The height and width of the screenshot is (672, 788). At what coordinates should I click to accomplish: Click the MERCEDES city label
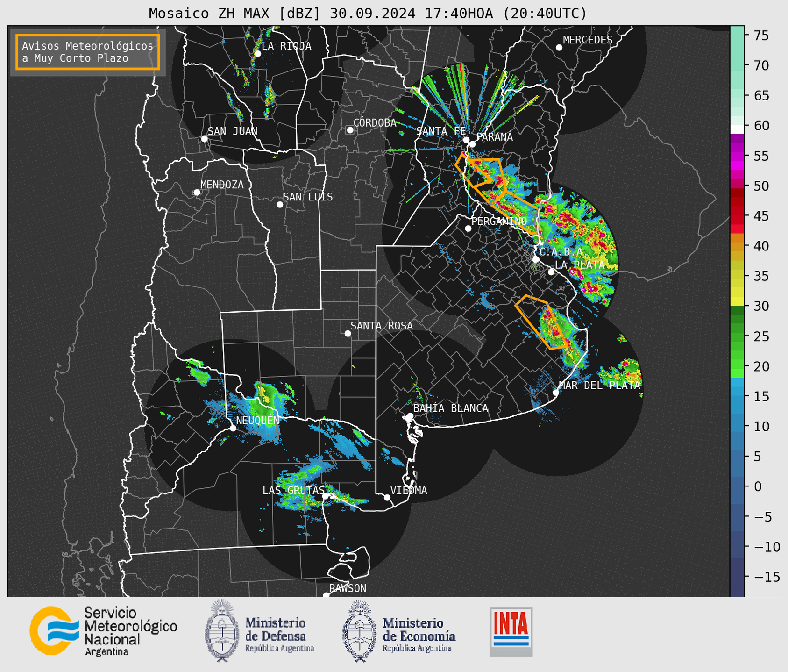588,40
